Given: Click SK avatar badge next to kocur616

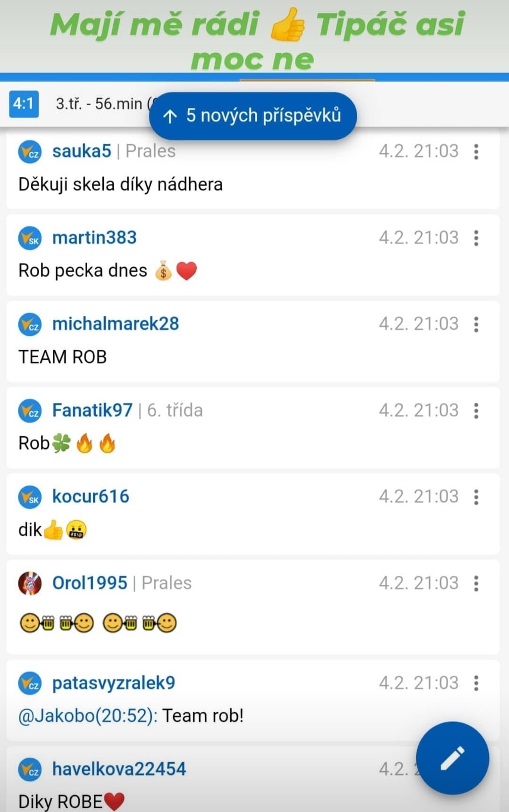Looking at the screenshot, I should point(30,497).
